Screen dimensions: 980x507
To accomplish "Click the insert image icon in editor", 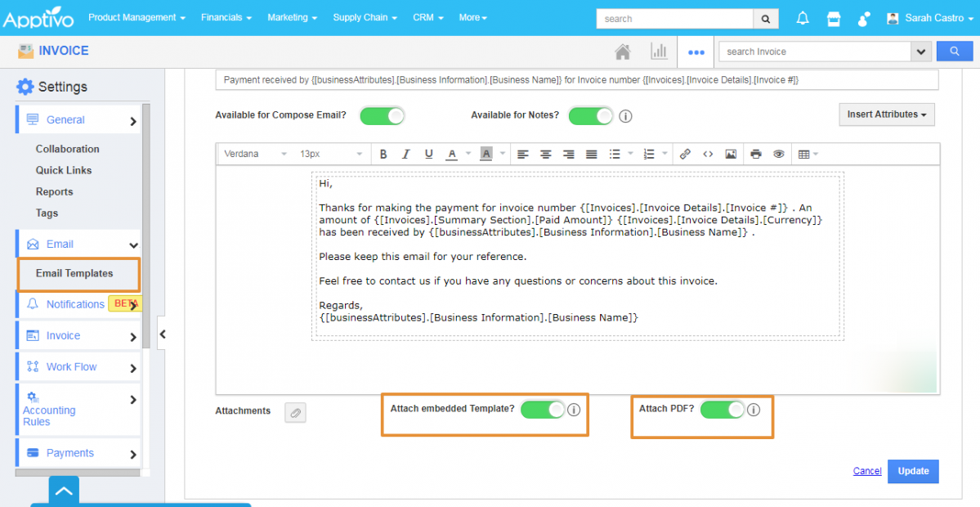I will (731, 154).
